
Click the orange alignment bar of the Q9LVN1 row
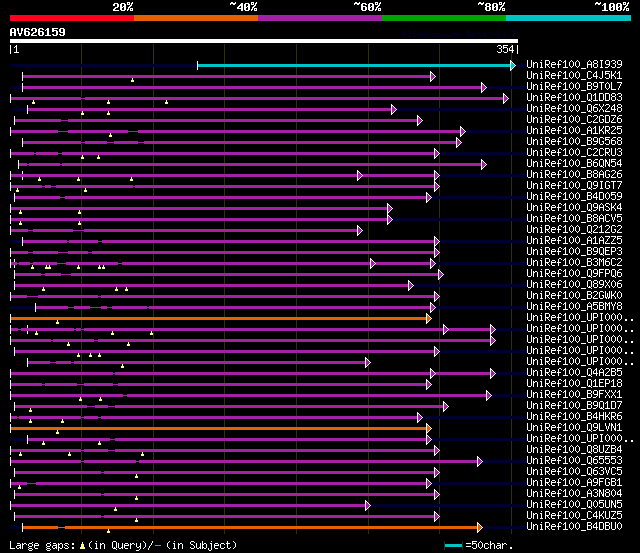point(218,429)
